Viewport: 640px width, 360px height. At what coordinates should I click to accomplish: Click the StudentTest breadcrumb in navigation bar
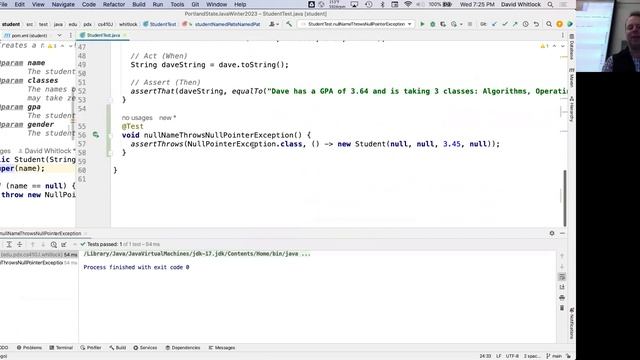tap(160, 24)
